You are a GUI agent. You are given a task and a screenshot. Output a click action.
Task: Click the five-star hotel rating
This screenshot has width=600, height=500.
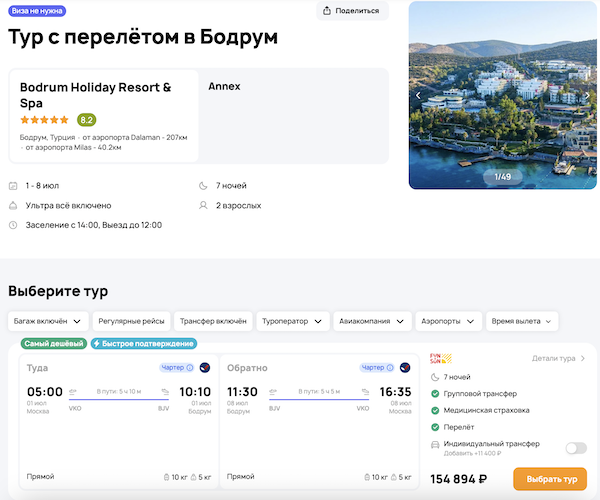tap(45, 120)
